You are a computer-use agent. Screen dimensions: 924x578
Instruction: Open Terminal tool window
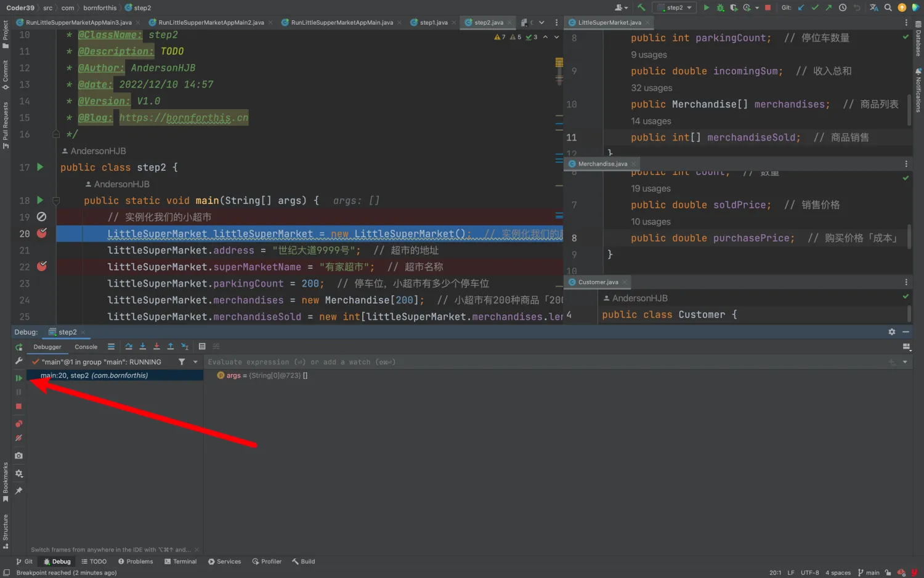click(180, 561)
